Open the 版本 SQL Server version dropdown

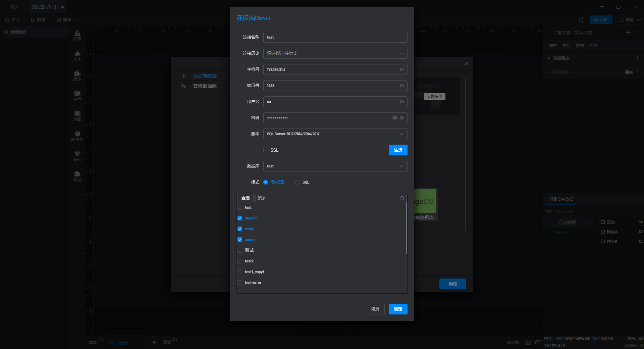coord(335,134)
